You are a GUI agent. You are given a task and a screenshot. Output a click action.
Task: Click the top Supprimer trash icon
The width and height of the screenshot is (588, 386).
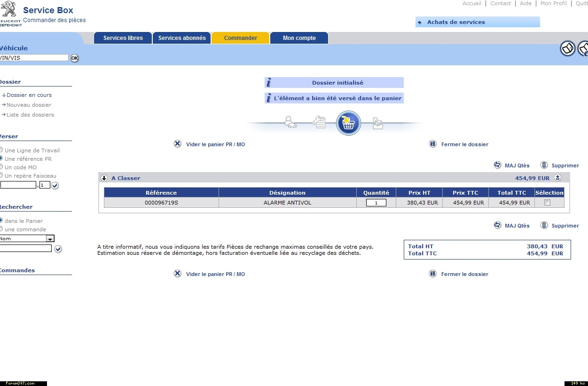coord(544,165)
